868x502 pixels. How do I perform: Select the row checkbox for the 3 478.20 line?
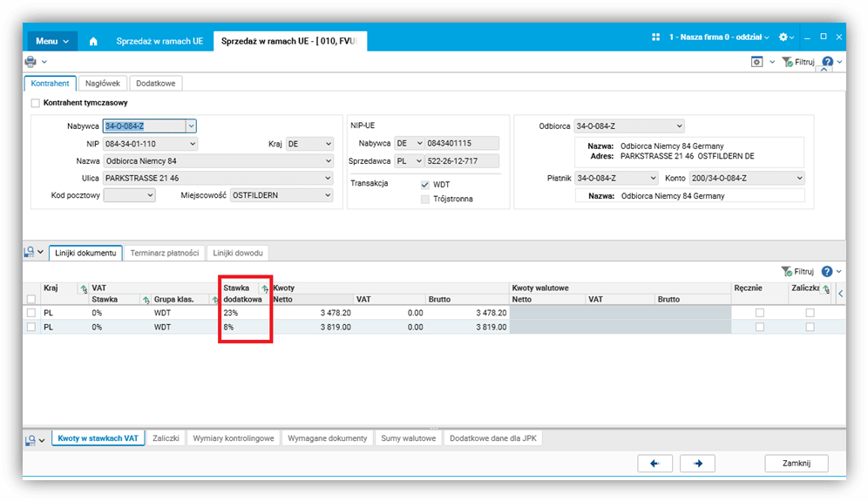tap(31, 313)
